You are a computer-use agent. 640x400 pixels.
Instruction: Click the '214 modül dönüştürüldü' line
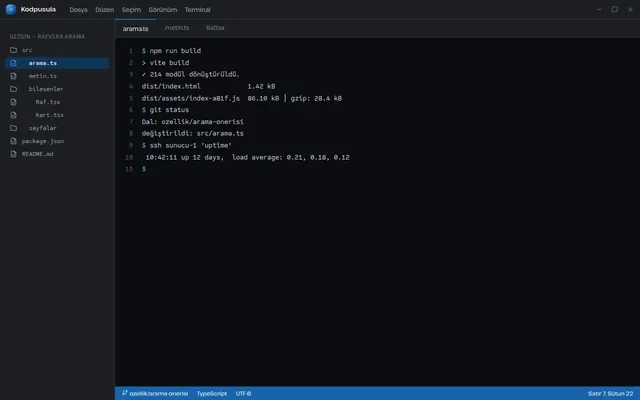191,74
